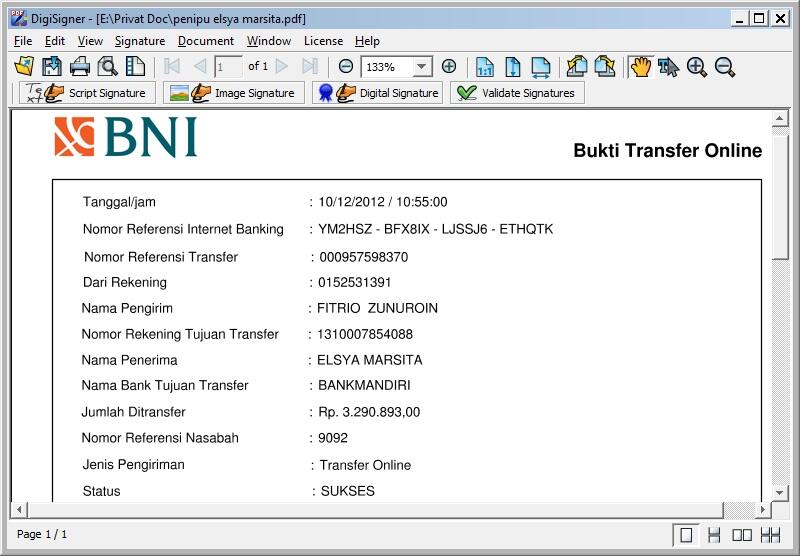Screen dimensions: 800x556
Task: Click vertical scrollbar up arrow
Action: pyautogui.click(x=780, y=119)
